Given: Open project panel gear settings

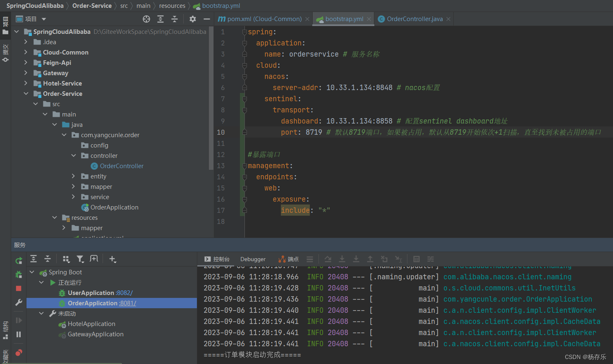Looking at the screenshot, I should point(193,19).
